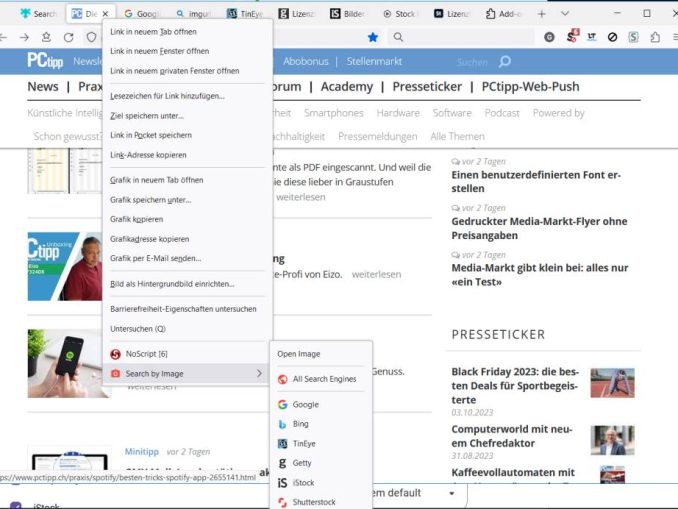Open the Smartphones topic link
This screenshot has height=509, width=678.
333,113
